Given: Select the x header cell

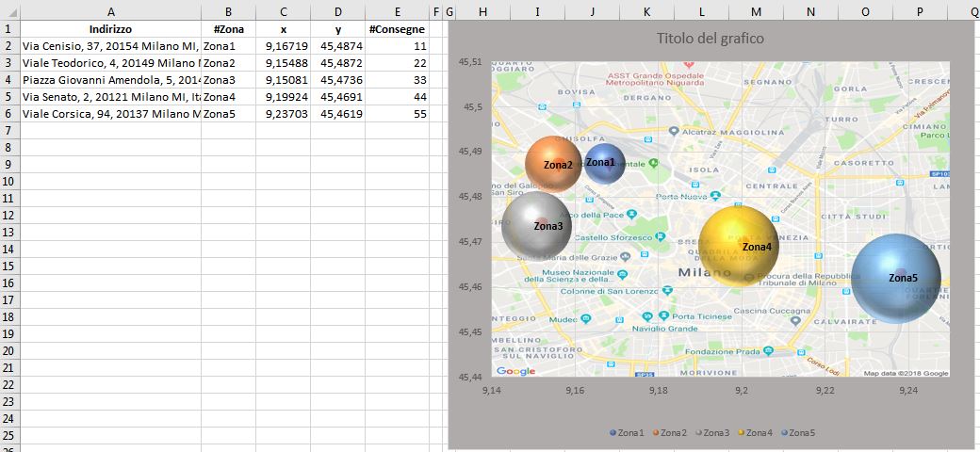Looking at the screenshot, I should (283, 28).
